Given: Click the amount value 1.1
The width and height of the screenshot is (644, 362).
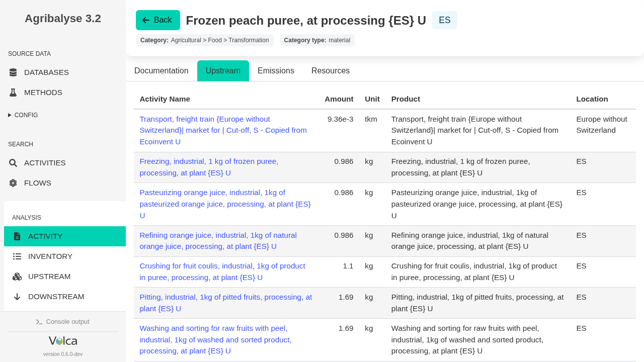Looking at the screenshot, I should coord(348,266).
